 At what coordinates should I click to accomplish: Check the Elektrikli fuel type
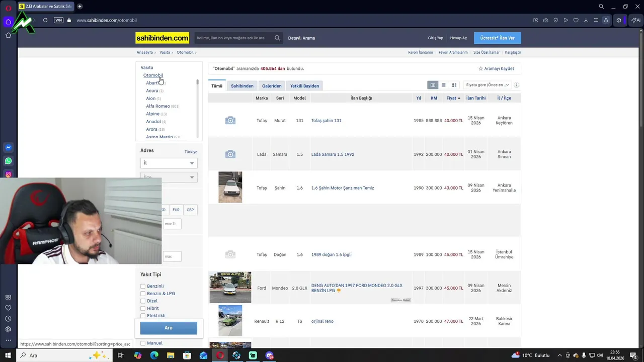[143, 316]
